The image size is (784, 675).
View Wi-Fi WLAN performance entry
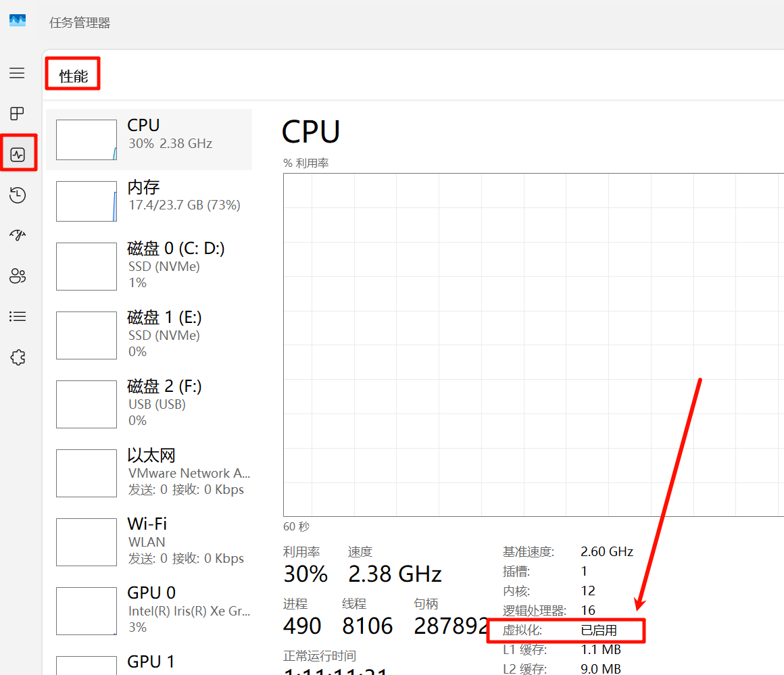(149, 542)
